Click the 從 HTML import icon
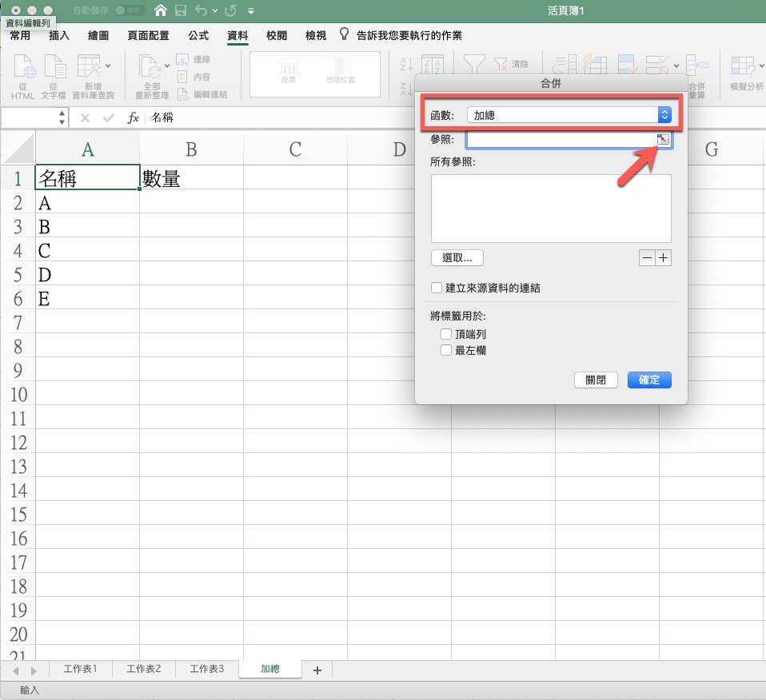Viewport: 766px width, 700px height. [x=23, y=67]
